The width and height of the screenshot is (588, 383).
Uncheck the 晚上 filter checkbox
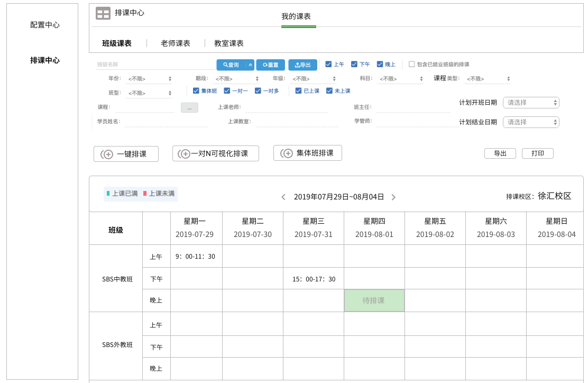pyautogui.click(x=380, y=64)
